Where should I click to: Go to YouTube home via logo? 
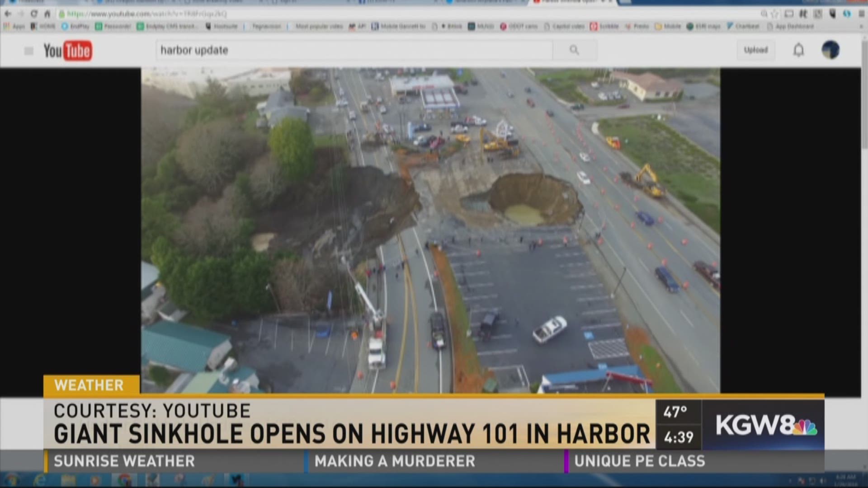coord(68,51)
